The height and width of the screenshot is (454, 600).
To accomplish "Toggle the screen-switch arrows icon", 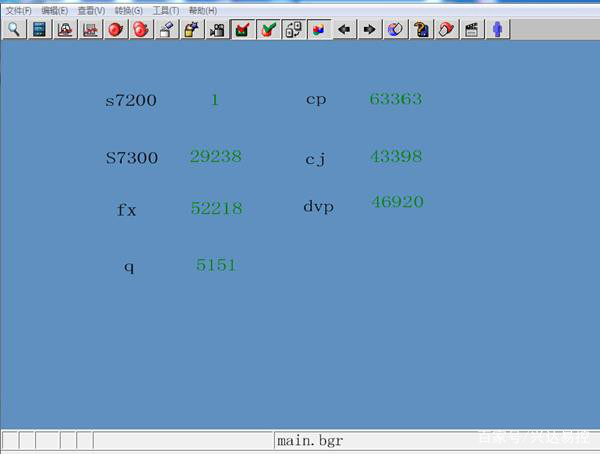I will 294,29.
